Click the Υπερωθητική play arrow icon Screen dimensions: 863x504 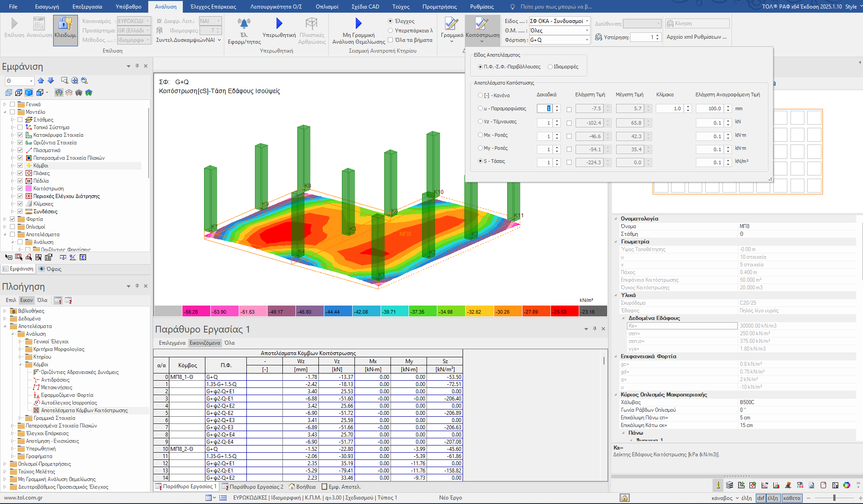[x=279, y=23]
